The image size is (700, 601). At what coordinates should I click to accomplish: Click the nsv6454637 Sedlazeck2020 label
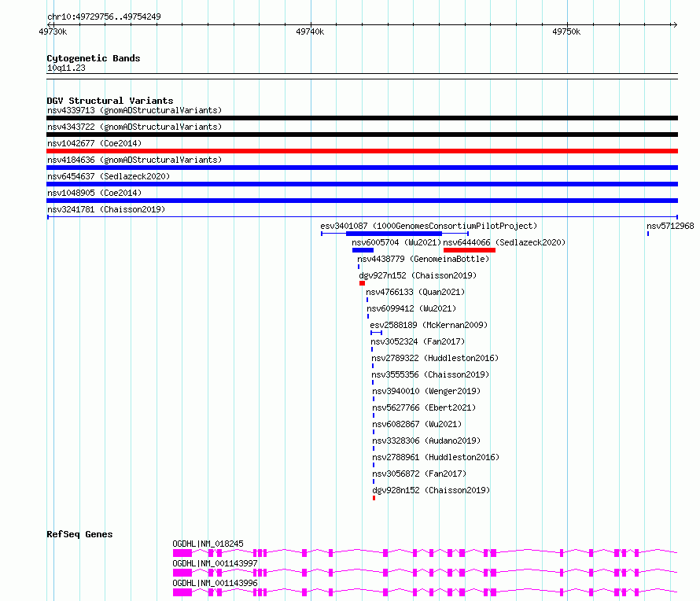pos(108,176)
